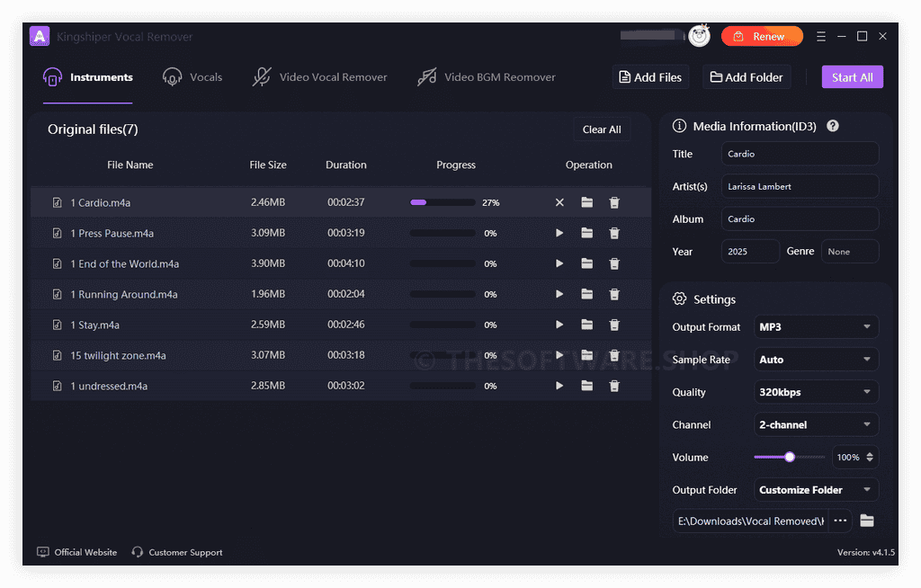Click the Start All button
Image resolution: width=921 pixels, height=588 pixels.
[x=853, y=77]
